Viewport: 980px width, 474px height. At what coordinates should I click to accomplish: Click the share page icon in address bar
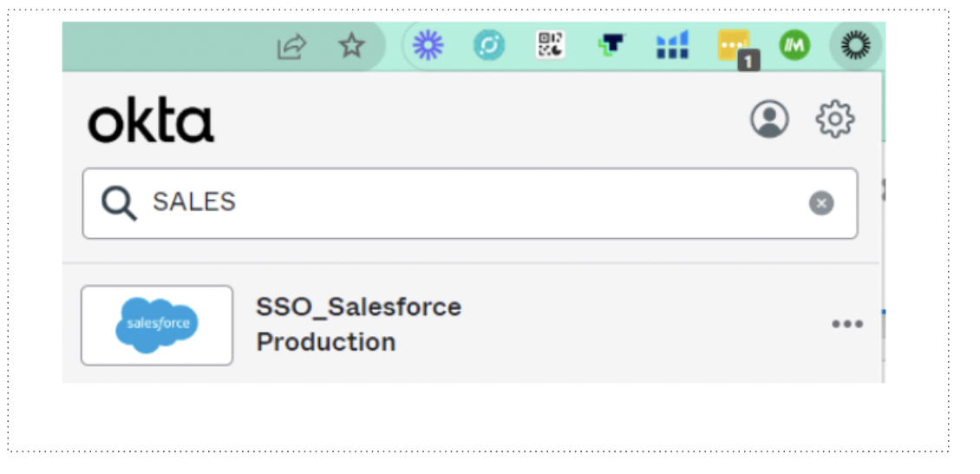(x=292, y=46)
